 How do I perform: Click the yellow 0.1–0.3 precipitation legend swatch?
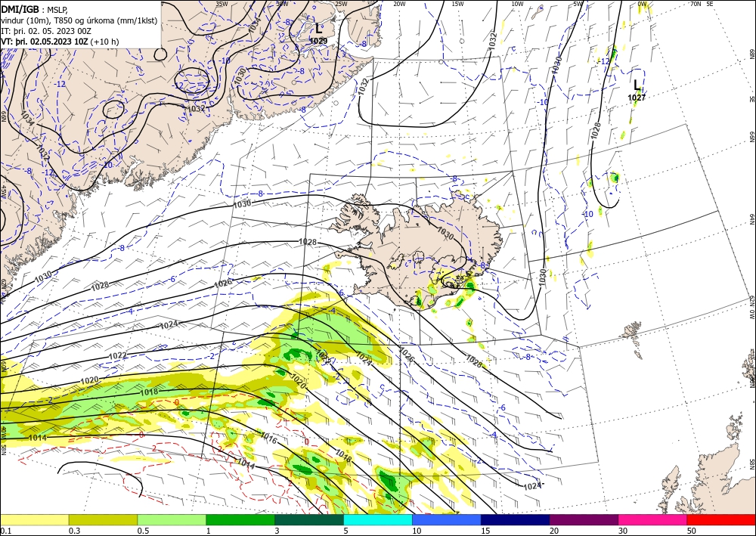pyautogui.click(x=34, y=519)
